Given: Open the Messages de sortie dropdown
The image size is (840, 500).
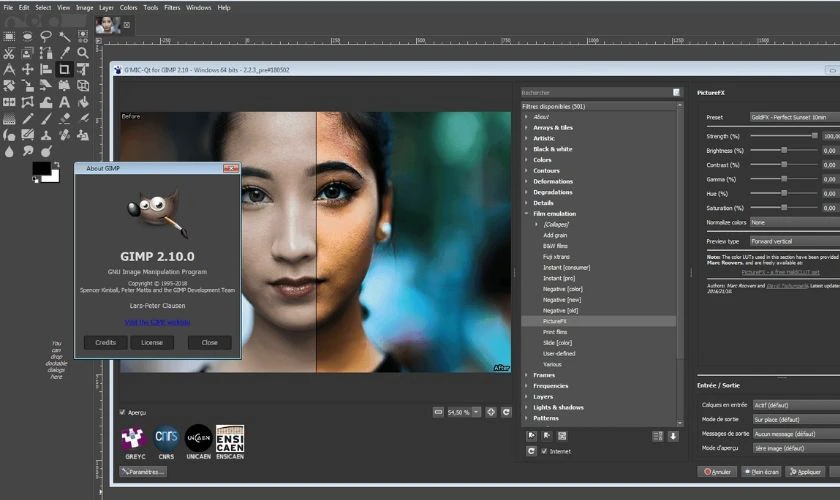Looking at the screenshot, I should [796, 434].
